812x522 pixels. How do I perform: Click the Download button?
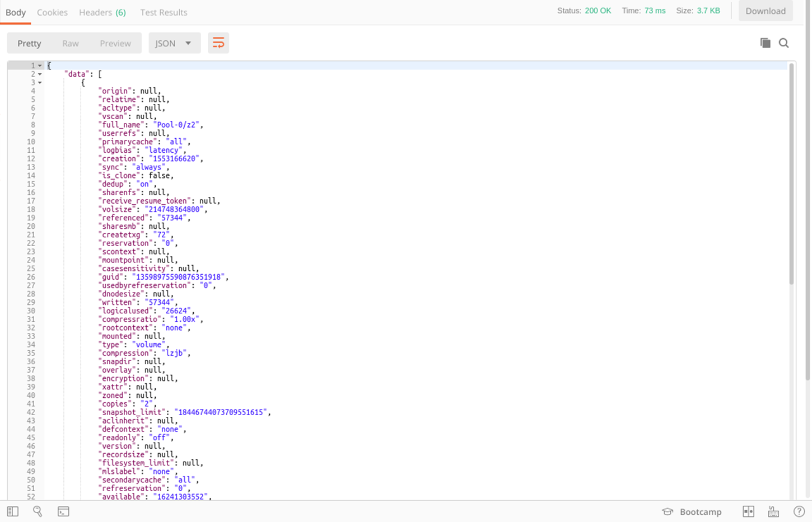click(x=766, y=11)
